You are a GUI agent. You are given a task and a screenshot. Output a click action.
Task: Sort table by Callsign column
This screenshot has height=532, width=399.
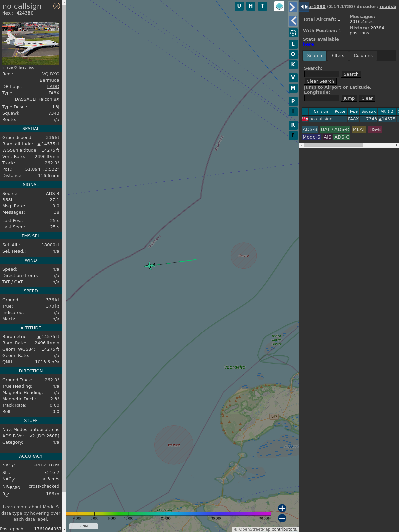321,112
